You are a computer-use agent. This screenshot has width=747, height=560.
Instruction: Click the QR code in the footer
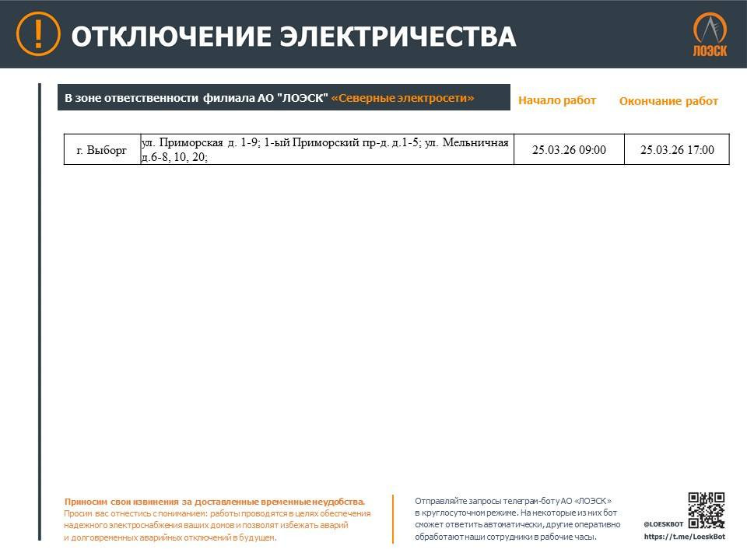point(707,510)
